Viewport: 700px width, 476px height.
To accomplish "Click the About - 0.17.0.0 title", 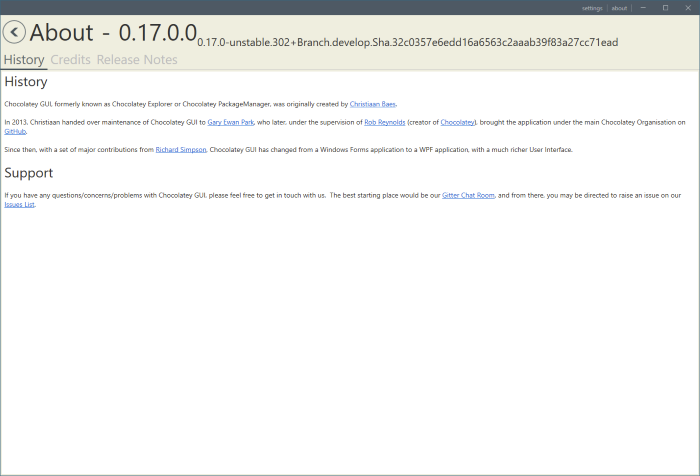I will [113, 33].
